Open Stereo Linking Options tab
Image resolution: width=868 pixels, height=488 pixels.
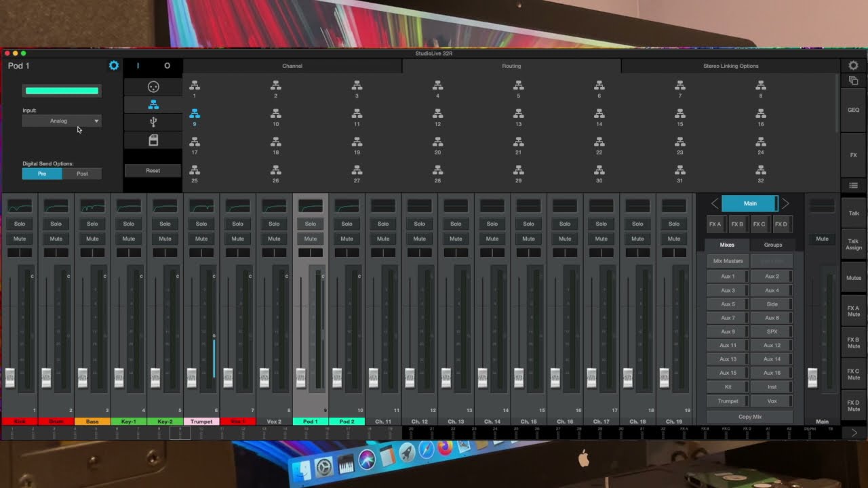tap(730, 66)
